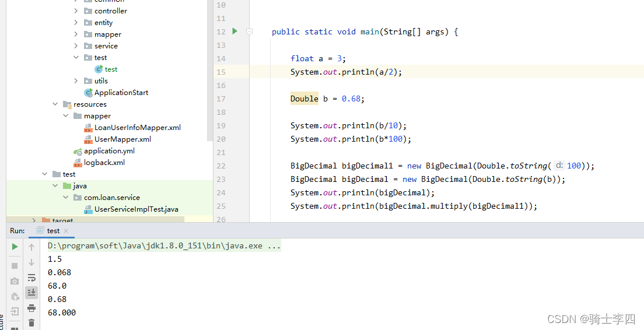Expand the controller folder
Image resolution: width=644 pixels, height=330 pixels.
[76, 10]
